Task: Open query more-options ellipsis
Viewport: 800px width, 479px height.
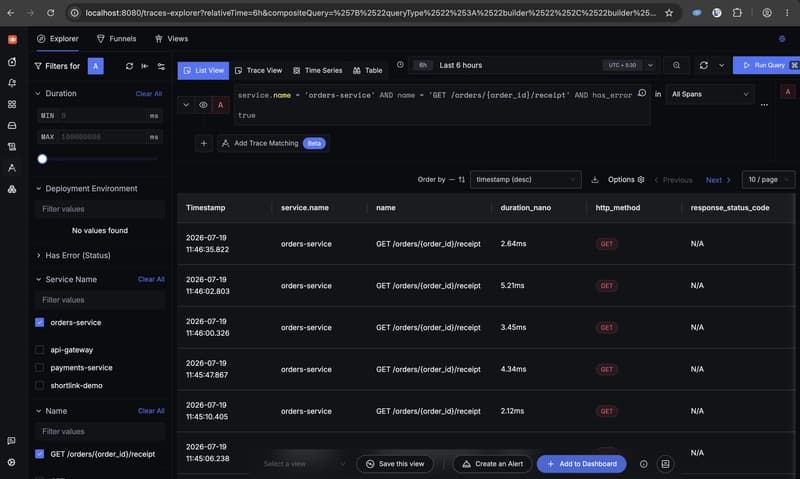Action: (764, 105)
